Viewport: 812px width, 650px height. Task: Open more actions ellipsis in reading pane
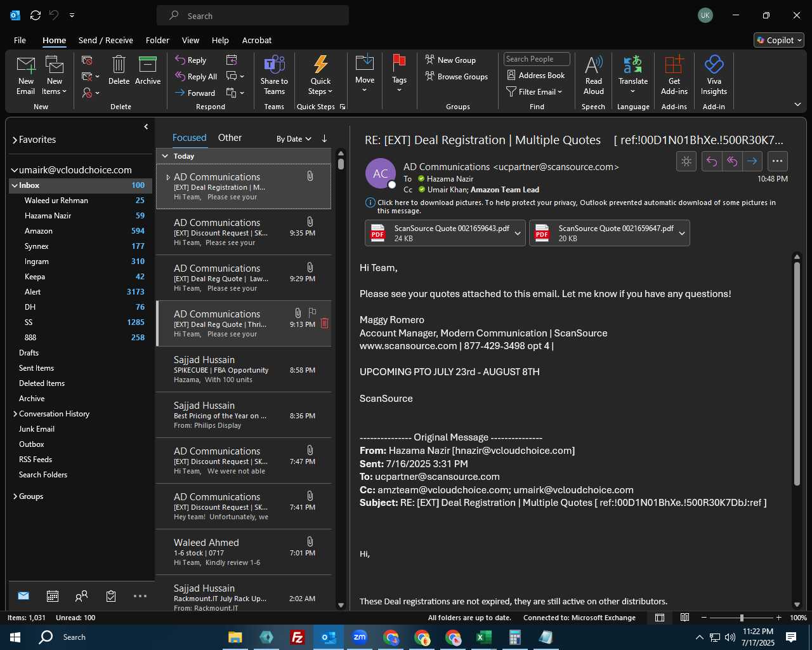[778, 161]
